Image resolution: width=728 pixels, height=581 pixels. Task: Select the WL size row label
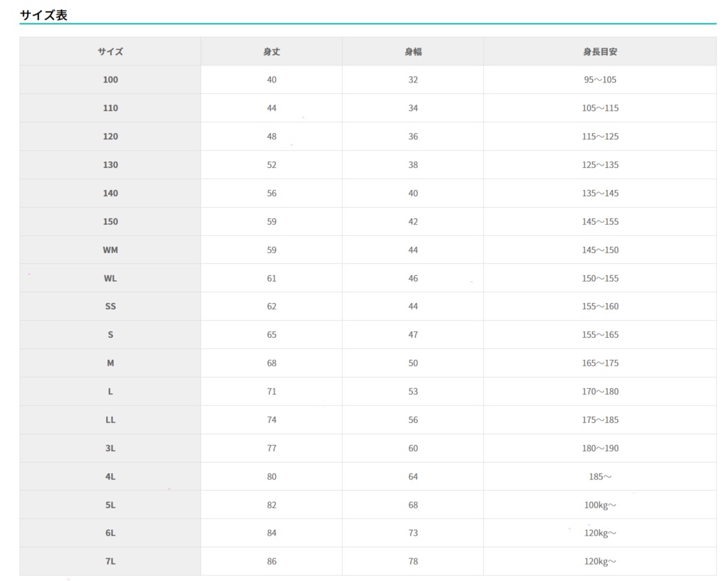click(x=110, y=278)
